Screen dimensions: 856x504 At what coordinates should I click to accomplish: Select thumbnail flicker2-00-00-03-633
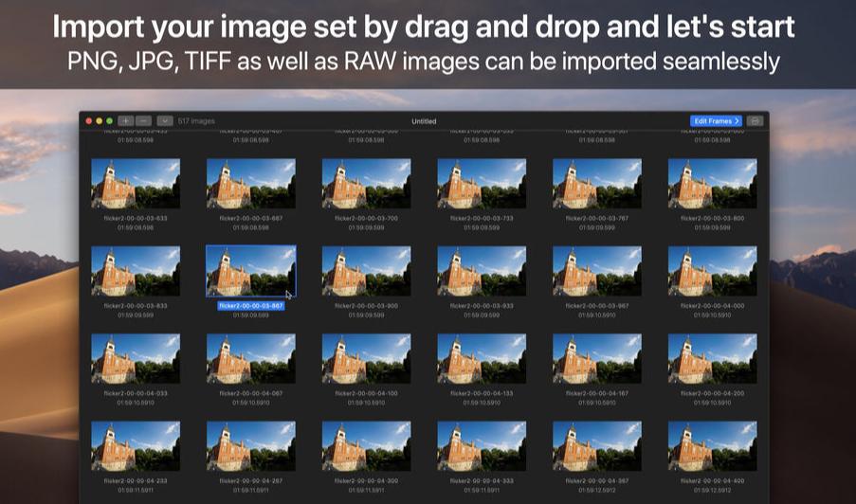click(x=136, y=183)
